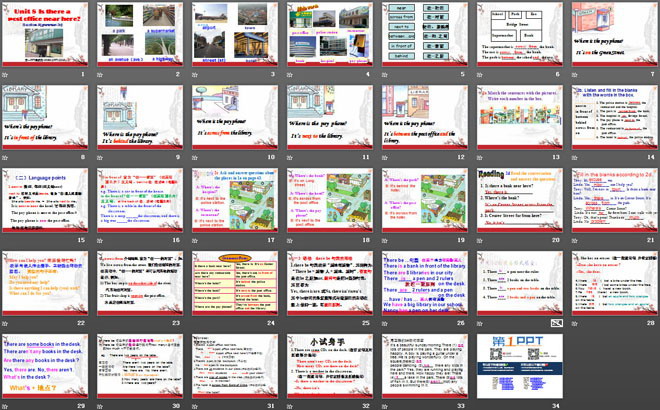This screenshot has width=660, height=410.
Task: Click the animation star icon under slide 19
Action: pyautogui.click(x=385, y=240)
